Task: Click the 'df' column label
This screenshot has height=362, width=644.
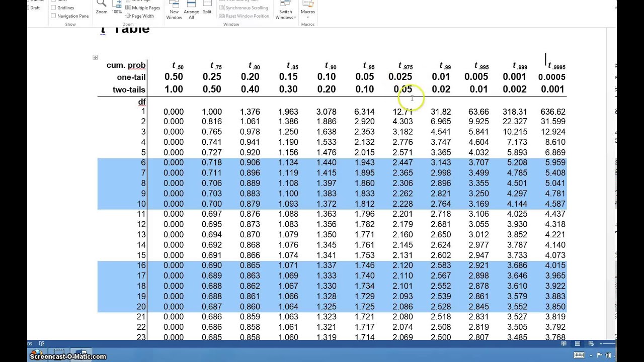Action: [x=142, y=102]
